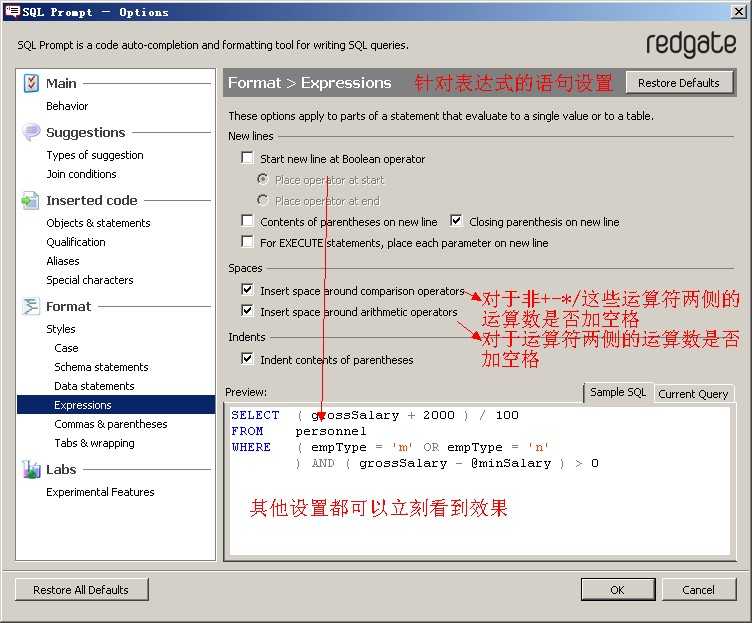Click the Main section checklist icon
Viewport: 752px width, 623px height.
pos(31,83)
